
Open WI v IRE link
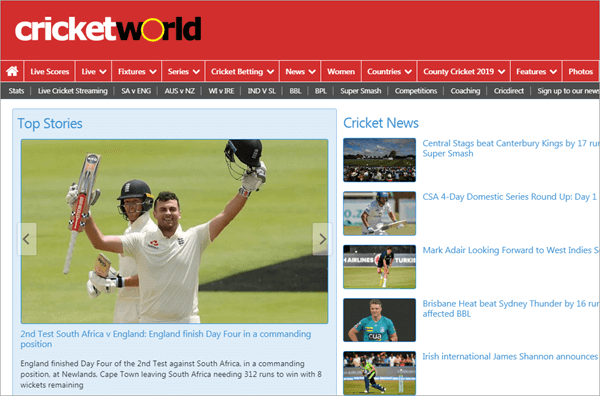pos(221,91)
